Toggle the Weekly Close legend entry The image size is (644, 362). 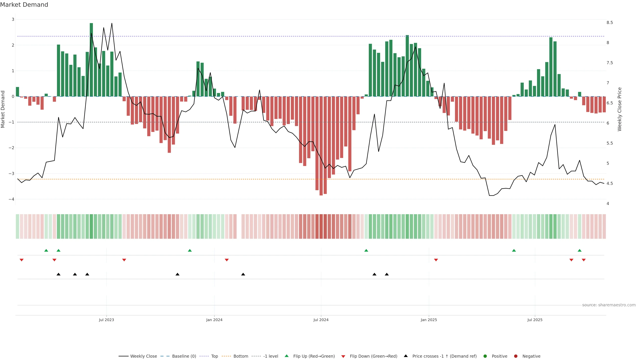(144, 356)
